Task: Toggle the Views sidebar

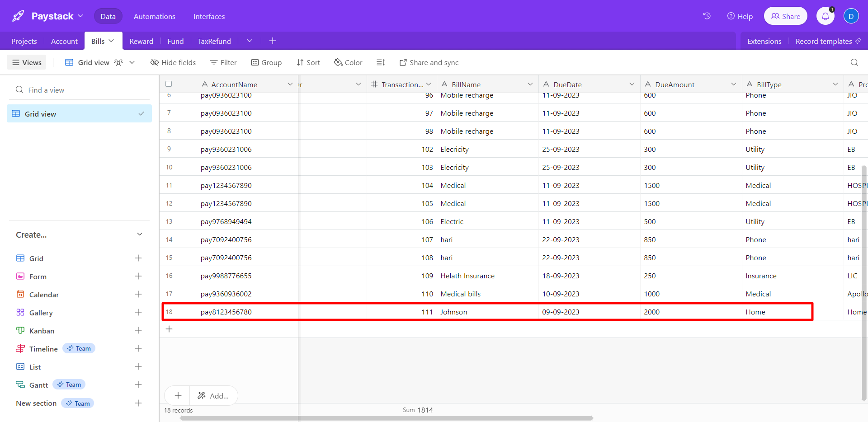Action: point(27,62)
